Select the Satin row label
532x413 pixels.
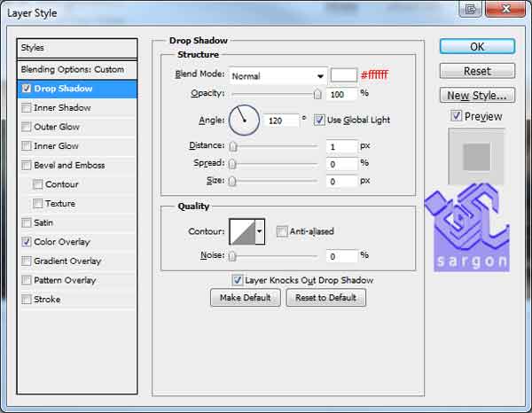pos(43,222)
